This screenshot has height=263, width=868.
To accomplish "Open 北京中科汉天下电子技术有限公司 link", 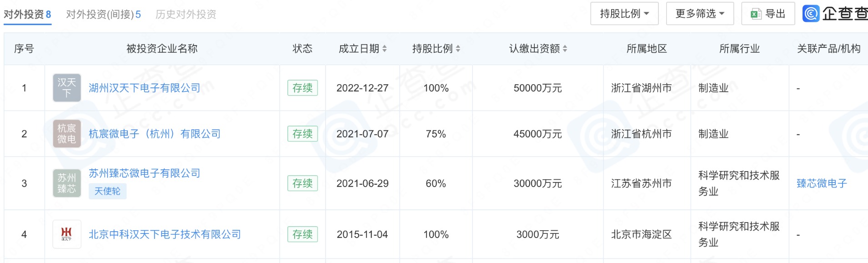I will tap(165, 234).
